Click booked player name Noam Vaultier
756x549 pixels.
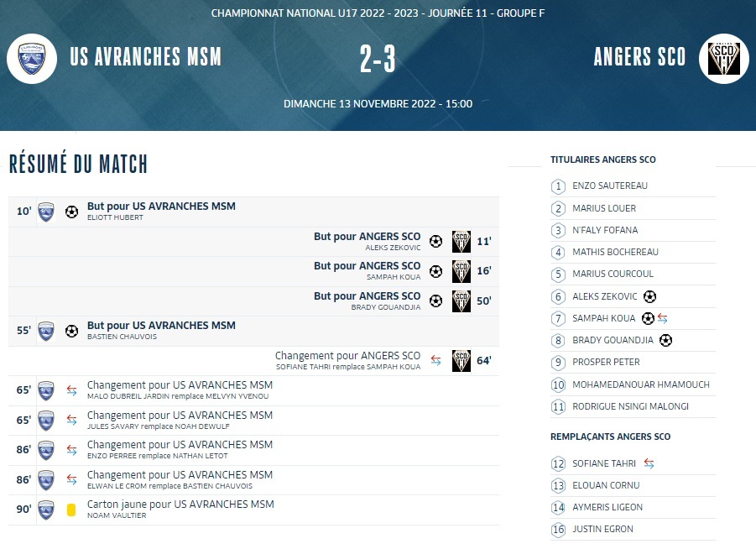[117, 515]
